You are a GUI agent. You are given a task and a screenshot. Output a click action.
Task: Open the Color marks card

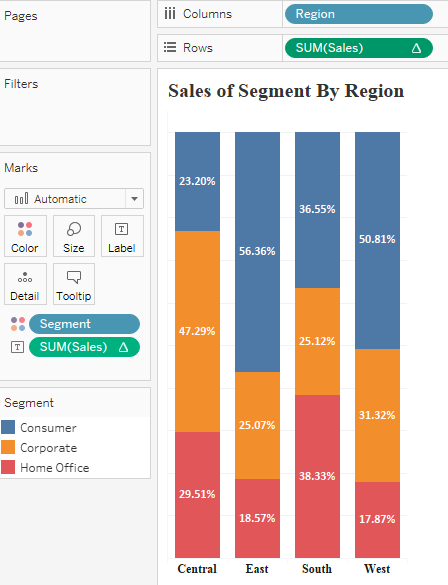pyautogui.click(x=25, y=236)
